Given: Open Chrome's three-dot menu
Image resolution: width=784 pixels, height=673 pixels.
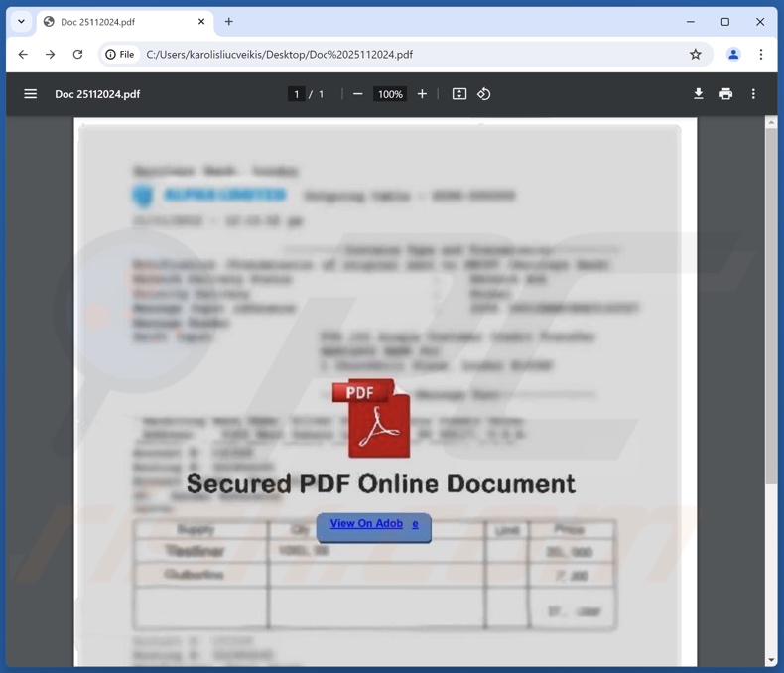Looking at the screenshot, I should [760, 54].
